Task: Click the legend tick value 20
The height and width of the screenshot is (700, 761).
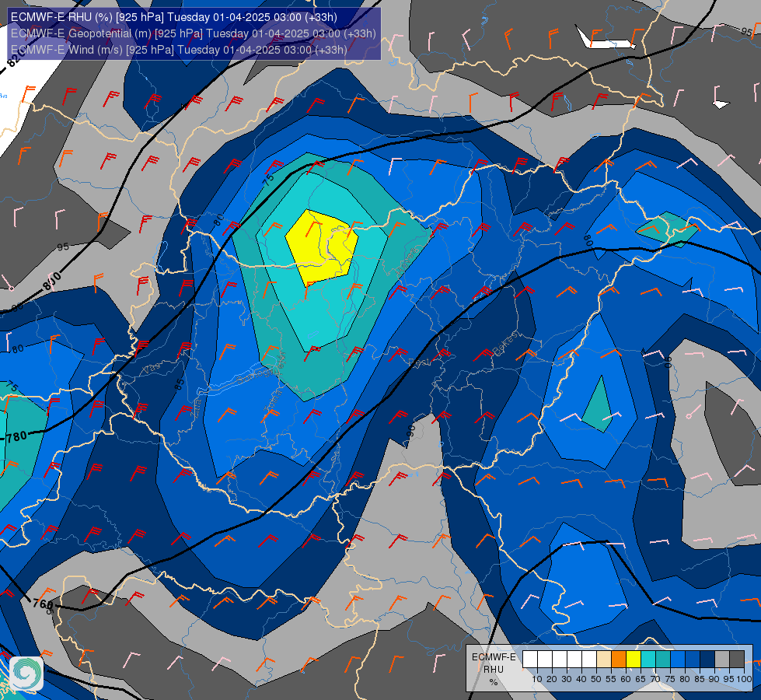Action: click(552, 679)
